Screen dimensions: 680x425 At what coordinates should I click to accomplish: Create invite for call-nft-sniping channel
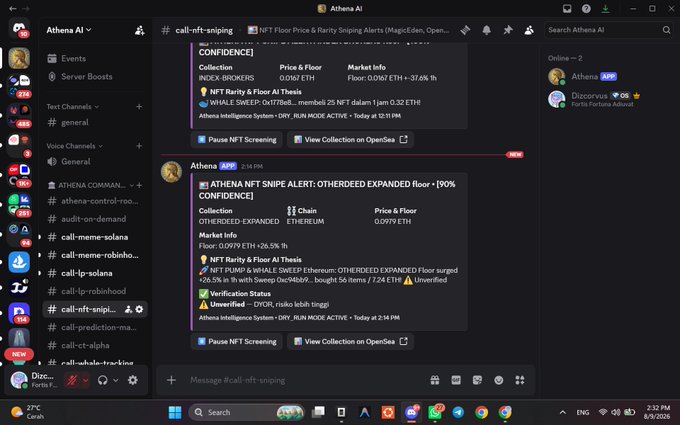[x=128, y=309]
